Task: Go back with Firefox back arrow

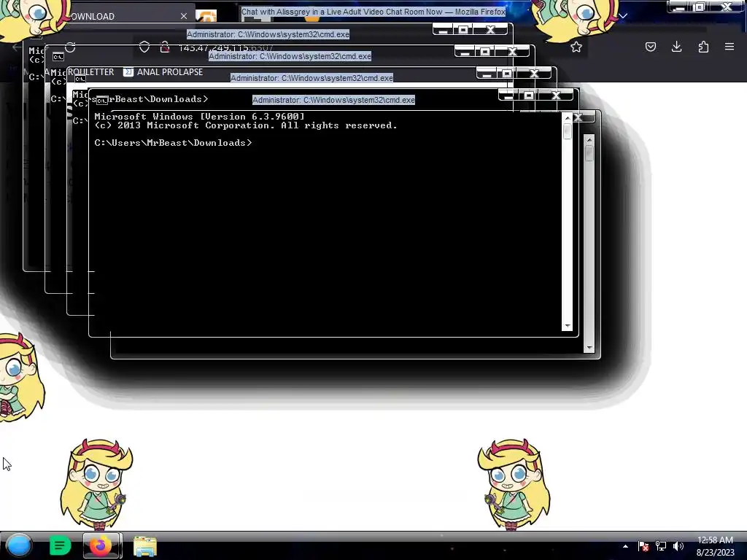Action: point(17,47)
